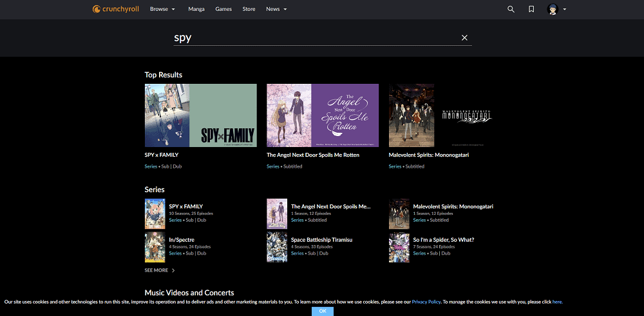Expand results with SEE MORE

[x=160, y=270]
